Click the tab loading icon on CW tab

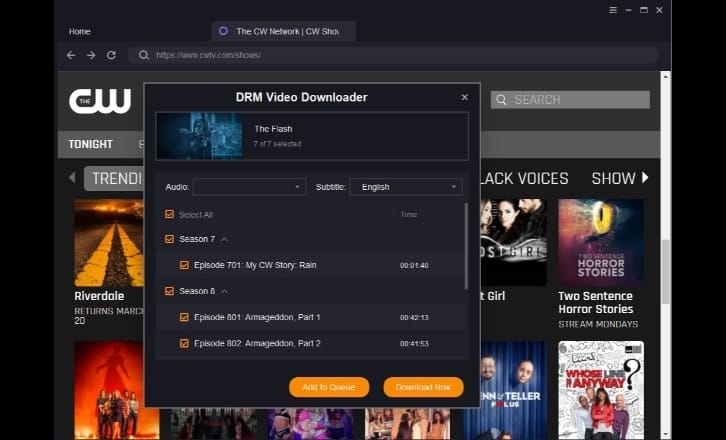(224, 31)
